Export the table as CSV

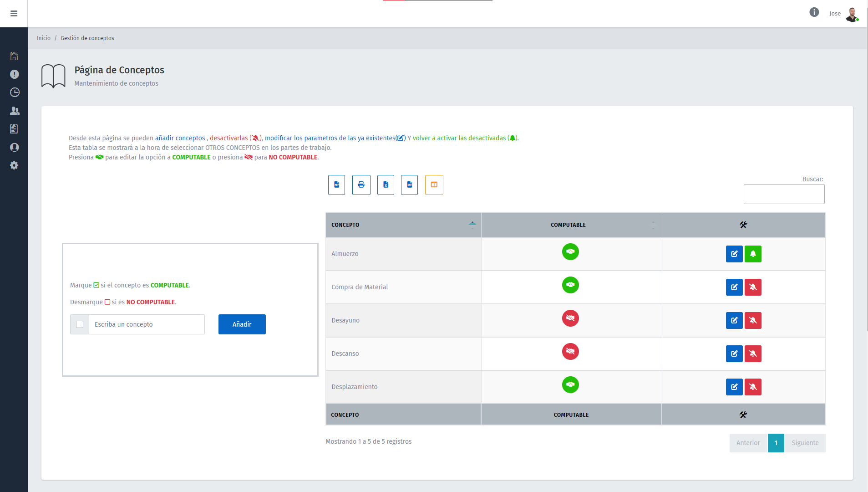pyautogui.click(x=409, y=185)
